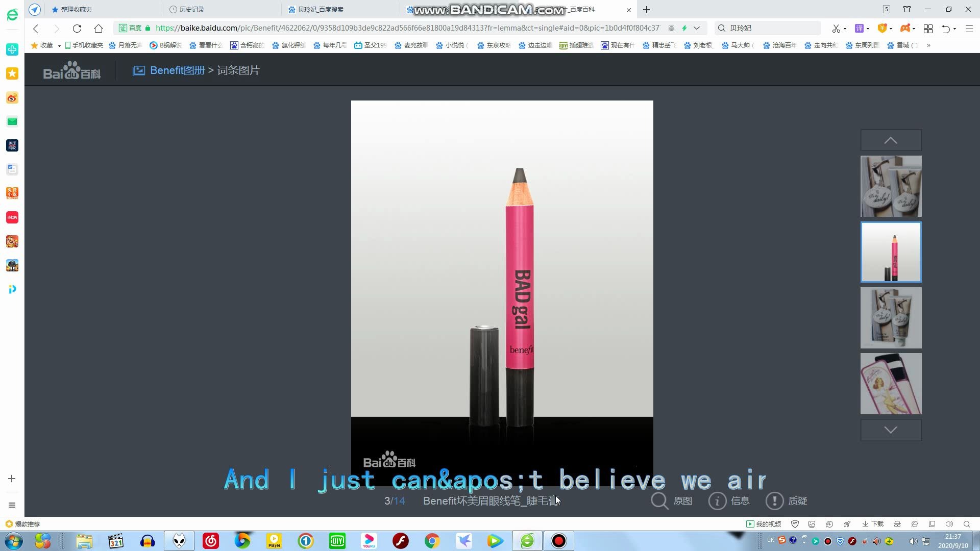The image size is (980, 551).
Task: Click the taskbar clock showing 21:37
Action: [x=952, y=541]
